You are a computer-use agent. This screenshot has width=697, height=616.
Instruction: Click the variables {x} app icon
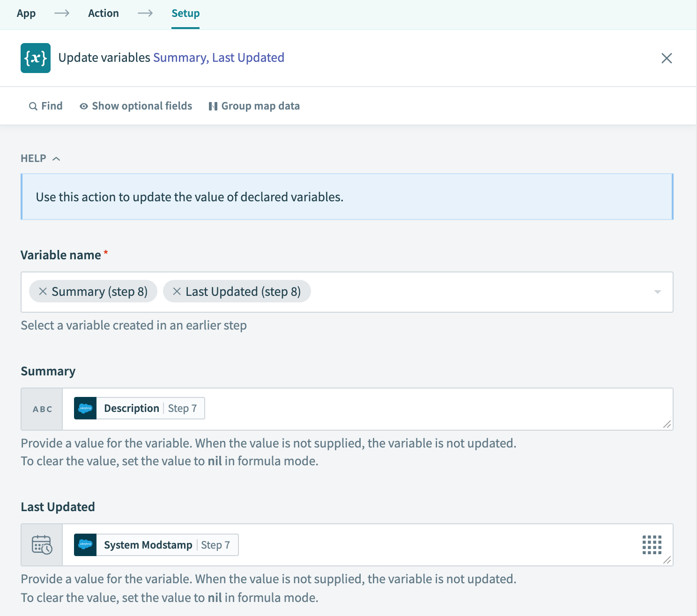click(36, 58)
